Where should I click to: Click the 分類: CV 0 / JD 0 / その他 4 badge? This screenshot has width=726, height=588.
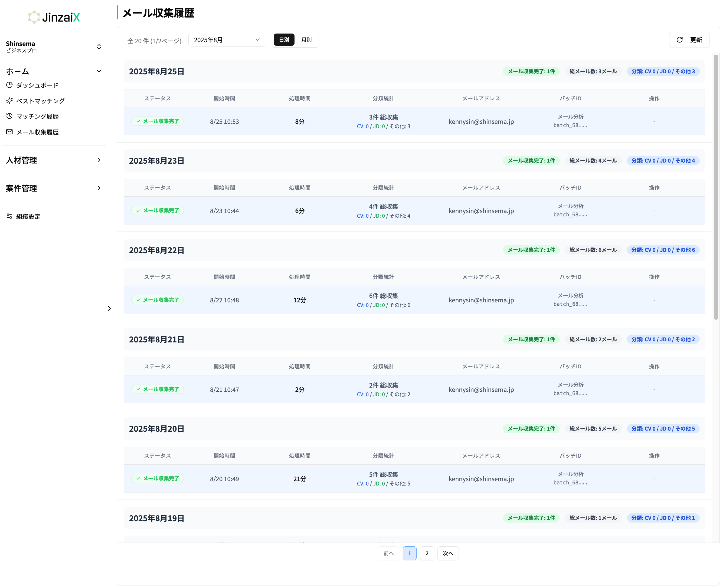663,161
